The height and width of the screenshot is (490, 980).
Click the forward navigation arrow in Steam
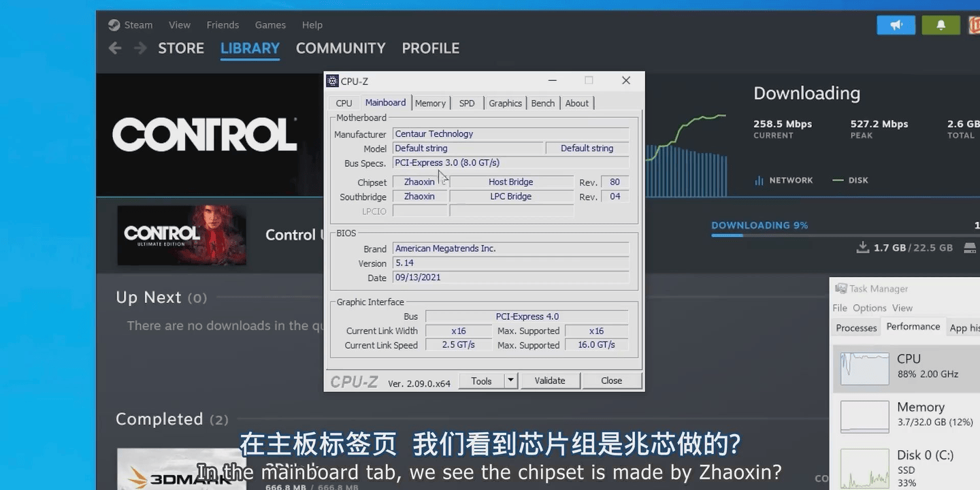pos(140,48)
